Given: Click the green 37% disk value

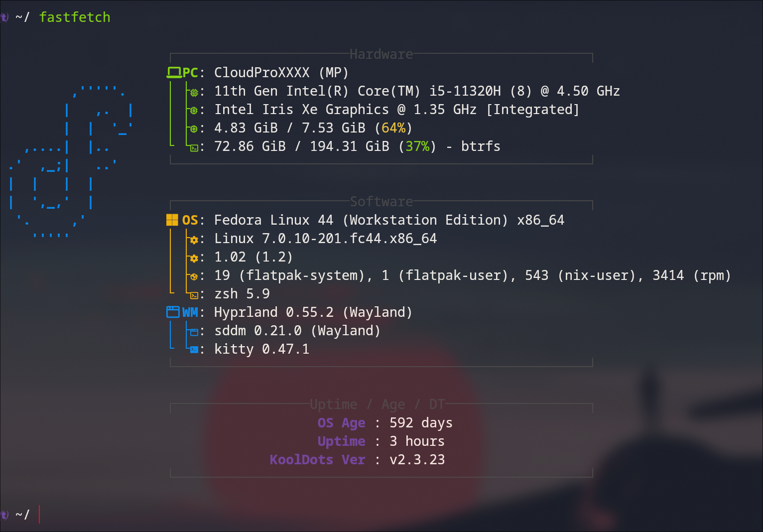Looking at the screenshot, I should click(x=417, y=146).
